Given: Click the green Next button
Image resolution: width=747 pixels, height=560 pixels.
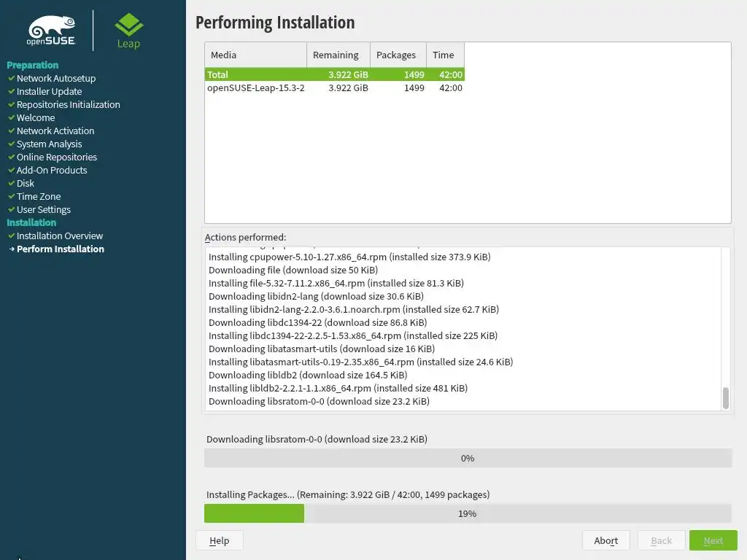Looking at the screenshot, I should point(713,540).
